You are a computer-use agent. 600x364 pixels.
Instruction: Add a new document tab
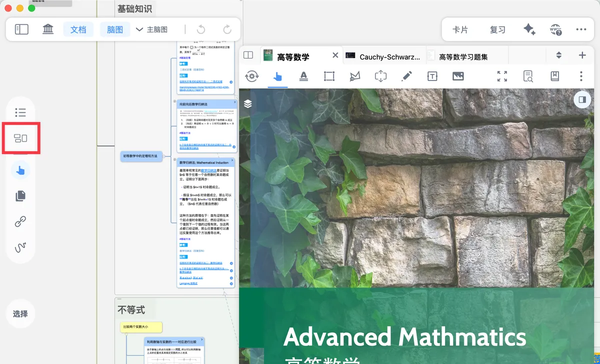pyautogui.click(x=582, y=55)
